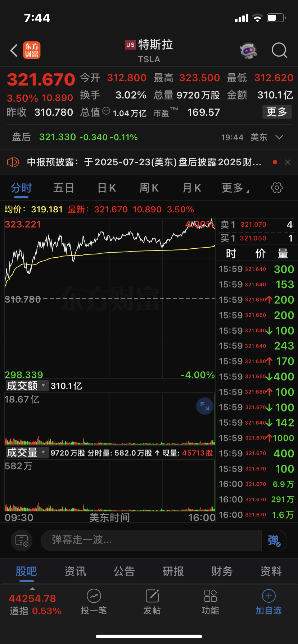298x644 pixels.
Task: Switch to the 日K tab
Action: pyautogui.click(x=107, y=188)
